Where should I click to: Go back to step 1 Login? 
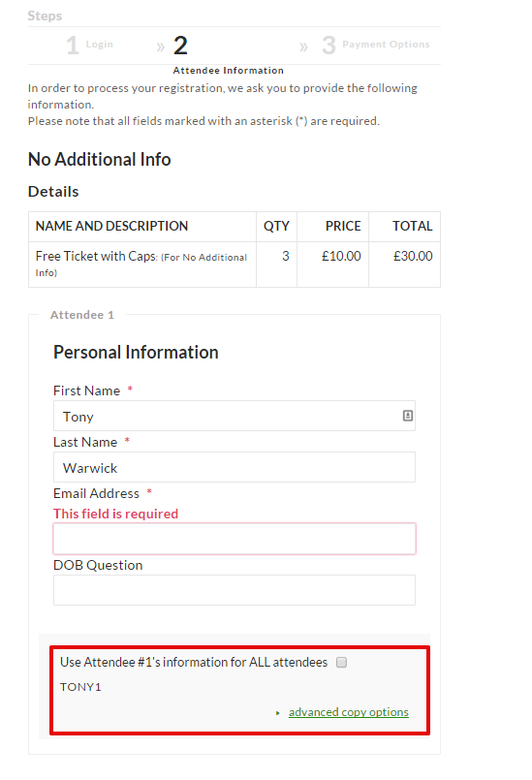coord(89,45)
